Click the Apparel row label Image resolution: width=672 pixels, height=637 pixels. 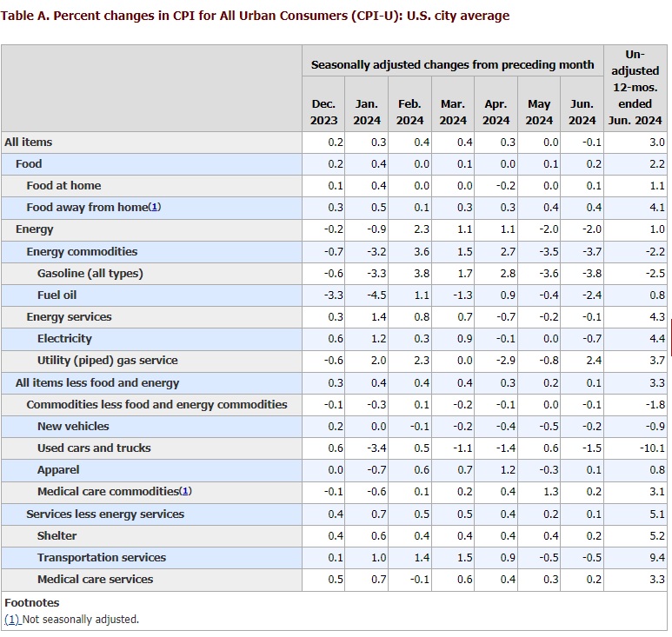(x=58, y=470)
